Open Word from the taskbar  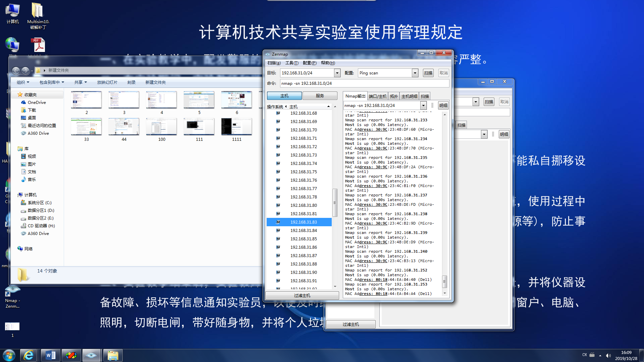[50, 355]
